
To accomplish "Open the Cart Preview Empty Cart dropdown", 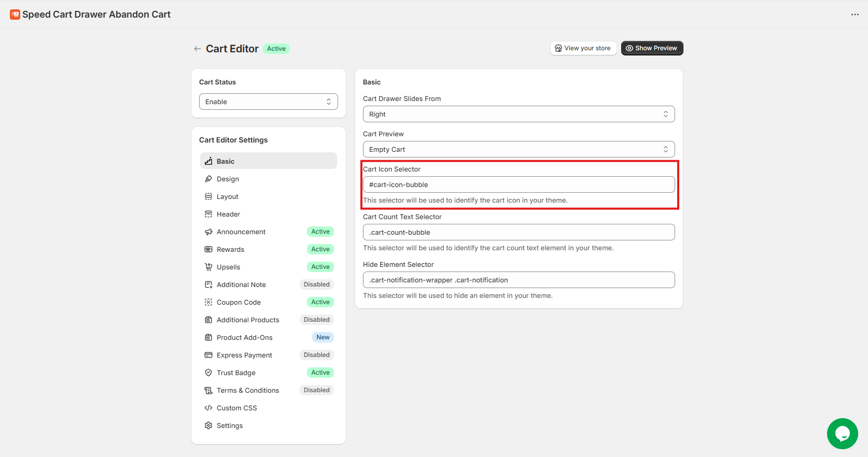I will pyautogui.click(x=519, y=149).
